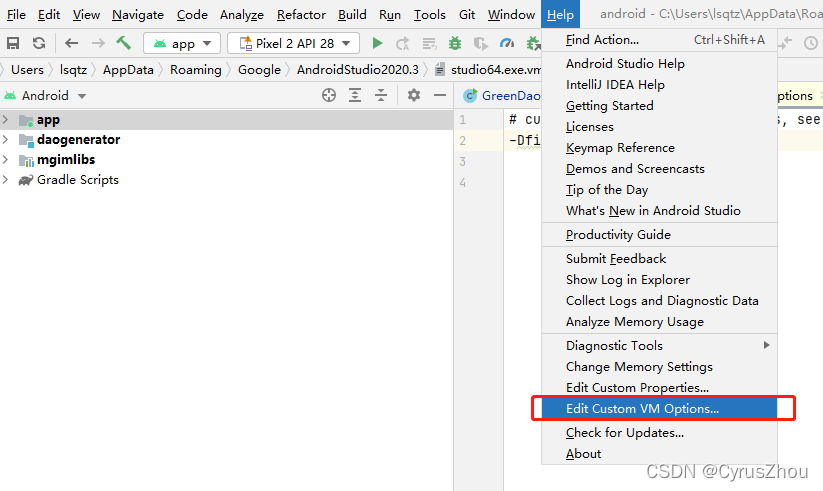Choose Check for Updates
This screenshot has height=491, width=823.
pos(659,433)
